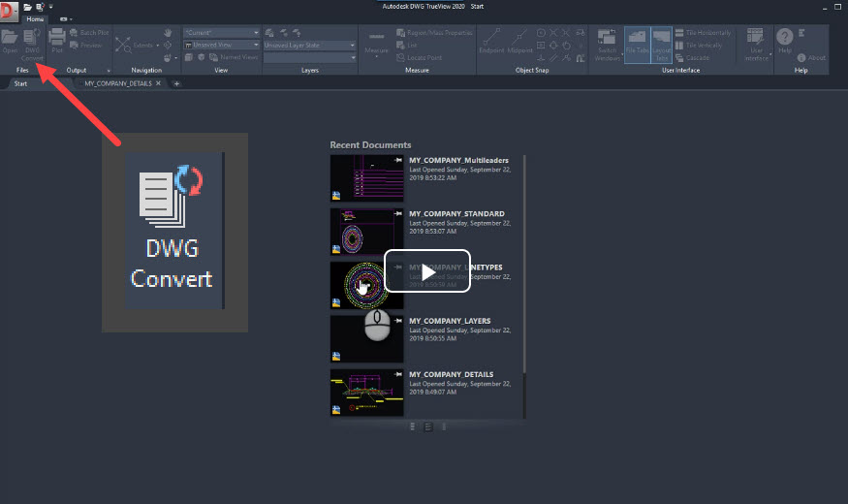Select the Pan hand tool
This screenshot has height=504, width=848.
pyautogui.click(x=168, y=33)
